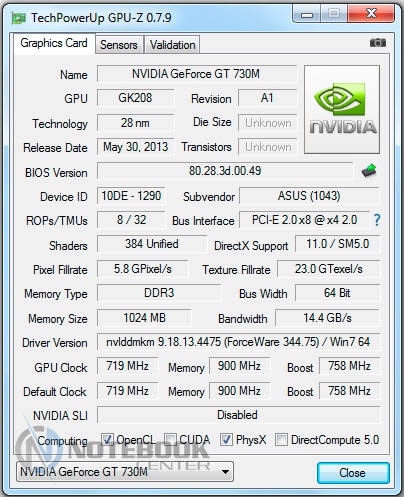Enable the CUDA checkbox
This screenshot has height=497, width=404.
coord(170,440)
